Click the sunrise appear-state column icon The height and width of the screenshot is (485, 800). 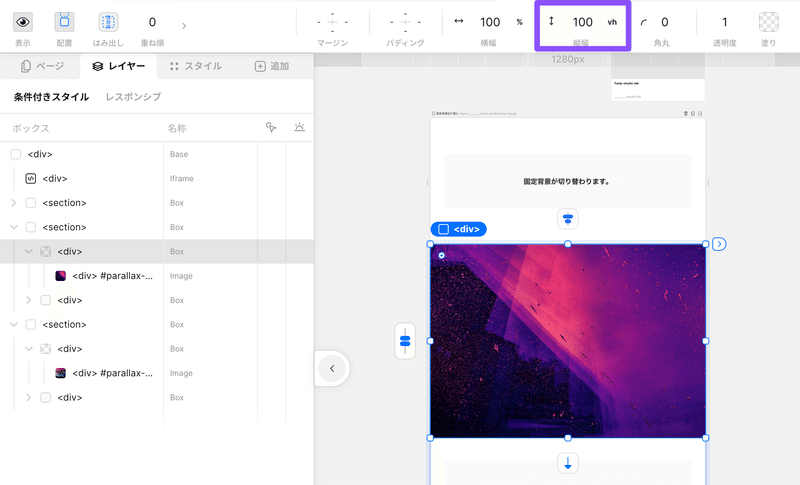299,127
